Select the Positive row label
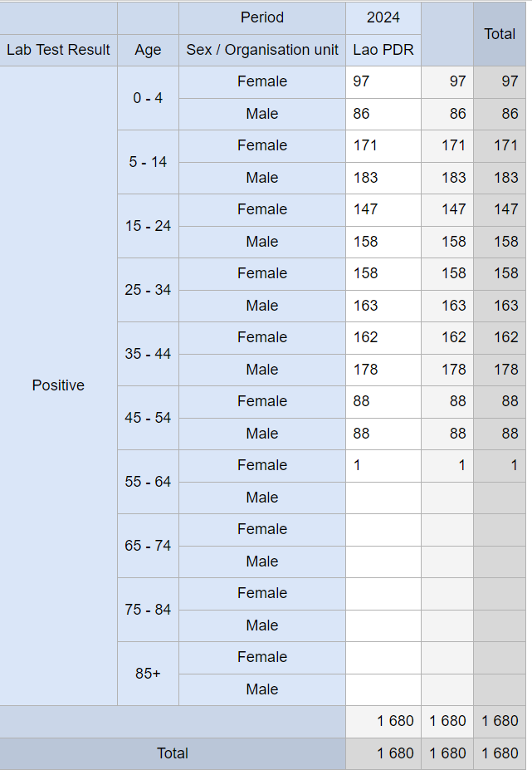 58,385
